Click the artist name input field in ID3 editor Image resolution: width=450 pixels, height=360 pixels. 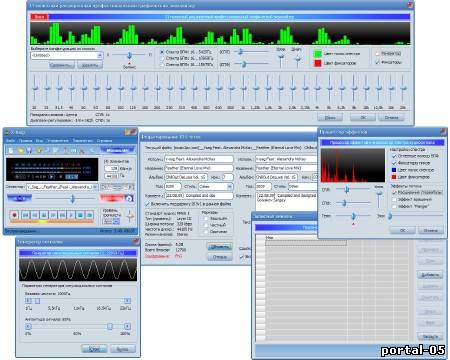pyautogui.click(x=199, y=159)
